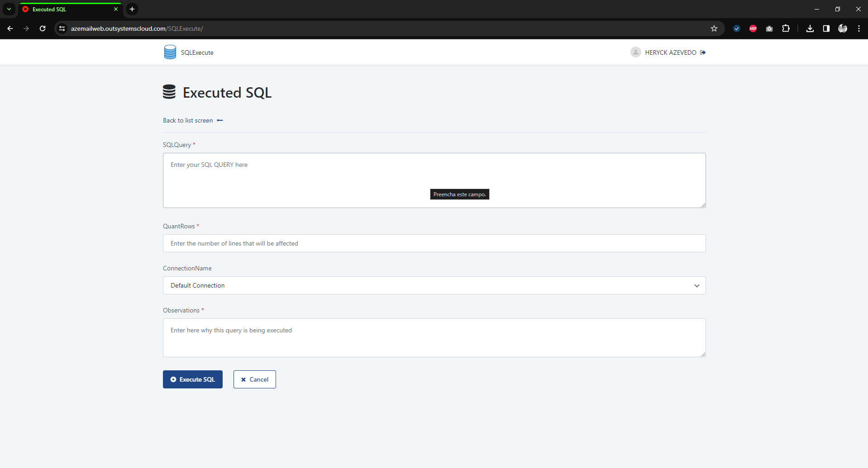Follow the Back to list screen link

(x=193, y=120)
